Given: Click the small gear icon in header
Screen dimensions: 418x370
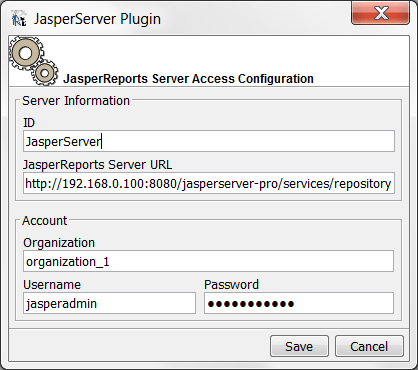Looking at the screenshot, I should [45, 72].
